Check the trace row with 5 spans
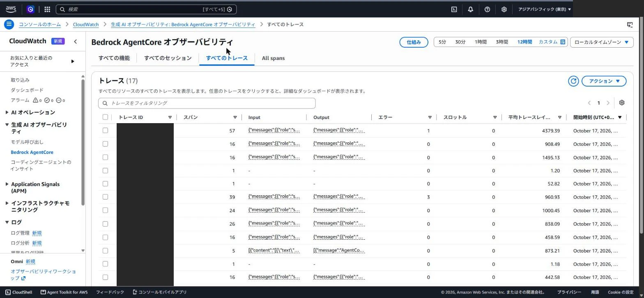 pos(105,250)
